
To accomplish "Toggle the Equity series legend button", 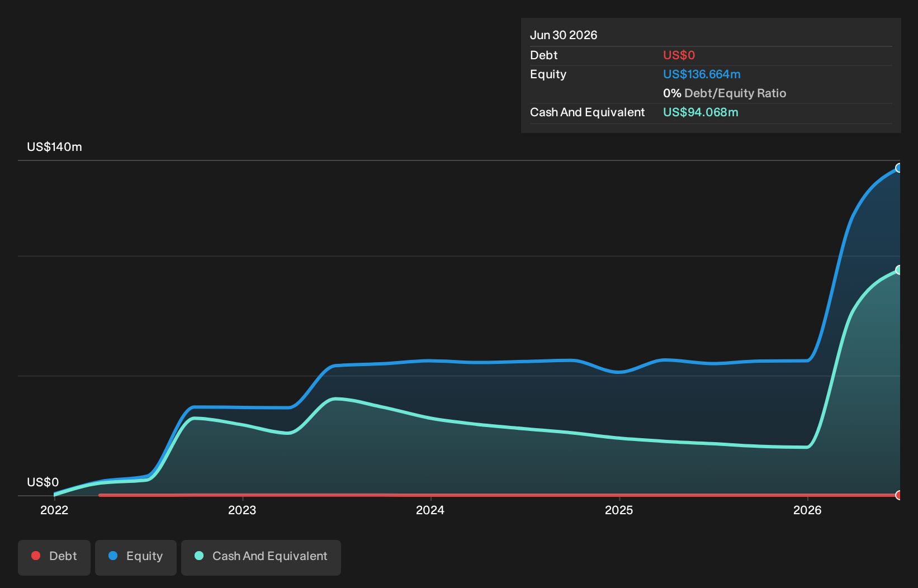I will pos(136,557).
